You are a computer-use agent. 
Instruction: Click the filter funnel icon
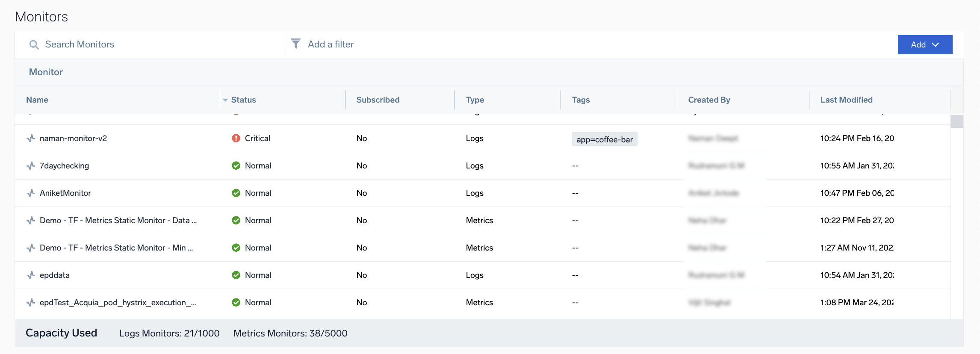[x=295, y=44]
